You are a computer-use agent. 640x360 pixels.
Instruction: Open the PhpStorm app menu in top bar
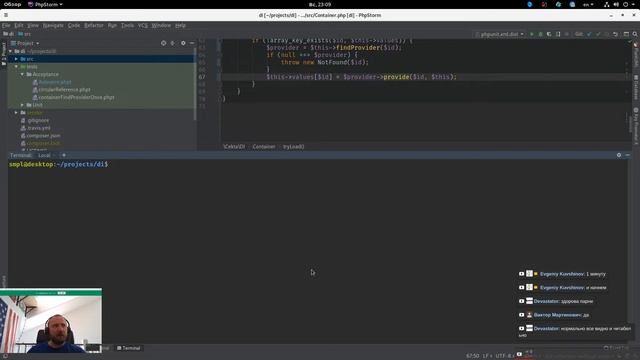[x=45, y=4]
